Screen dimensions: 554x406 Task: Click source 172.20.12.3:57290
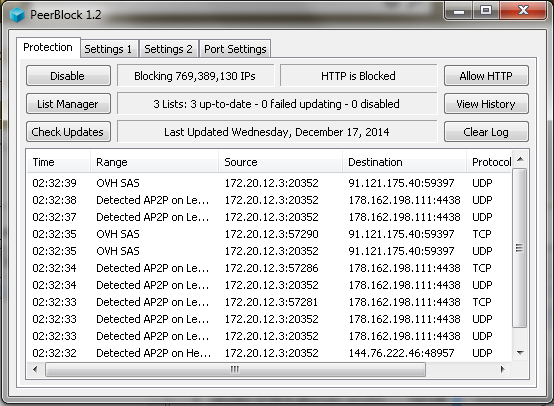(x=271, y=234)
